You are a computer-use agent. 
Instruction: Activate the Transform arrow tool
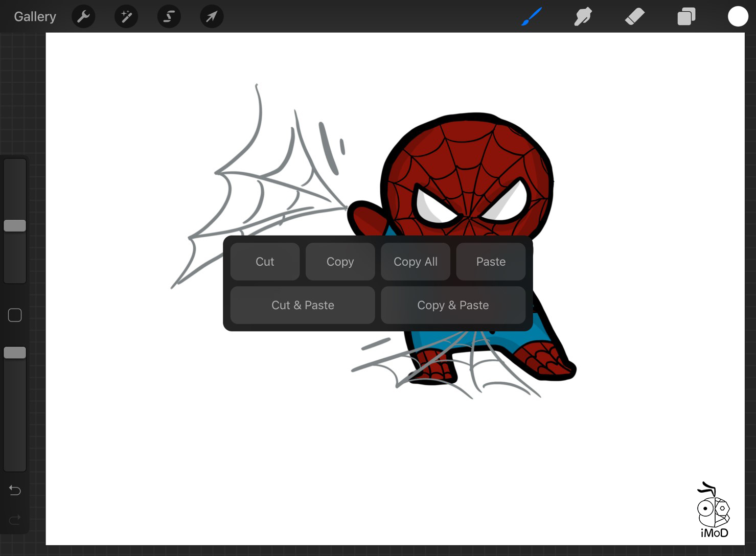pos(212,17)
